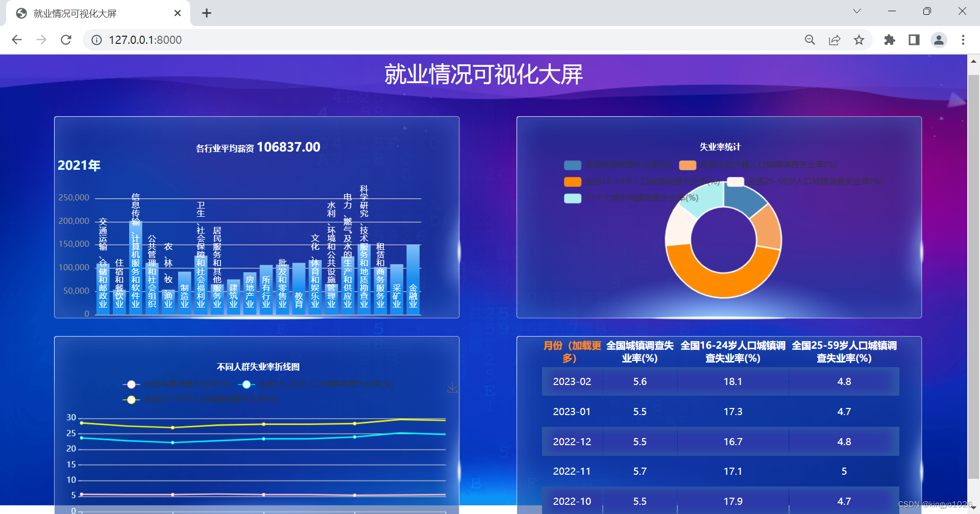980x514 pixels.
Task: Click the 月份（加载更多） header to load more
Action: pos(572,352)
